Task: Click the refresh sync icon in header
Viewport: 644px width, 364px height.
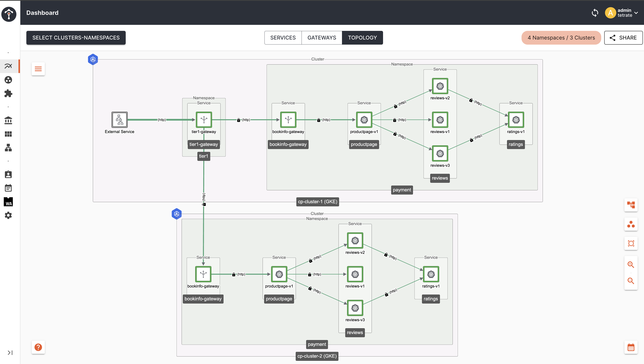Action: (595, 13)
